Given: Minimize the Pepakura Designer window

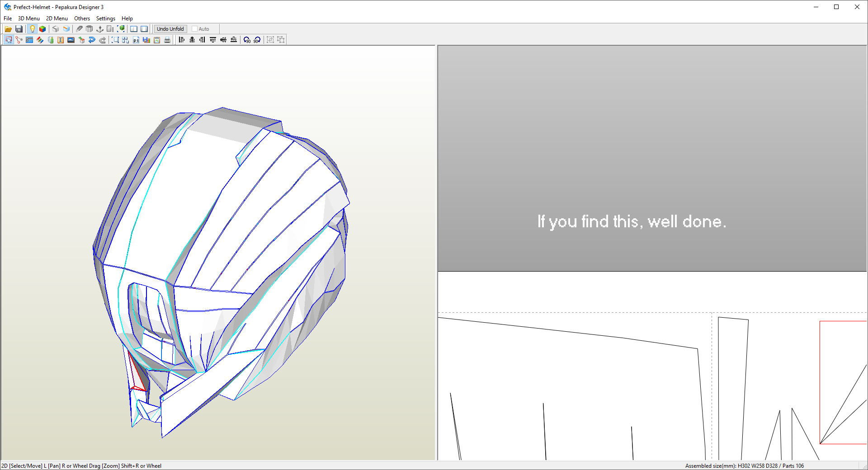Looking at the screenshot, I should pyautogui.click(x=816, y=7).
